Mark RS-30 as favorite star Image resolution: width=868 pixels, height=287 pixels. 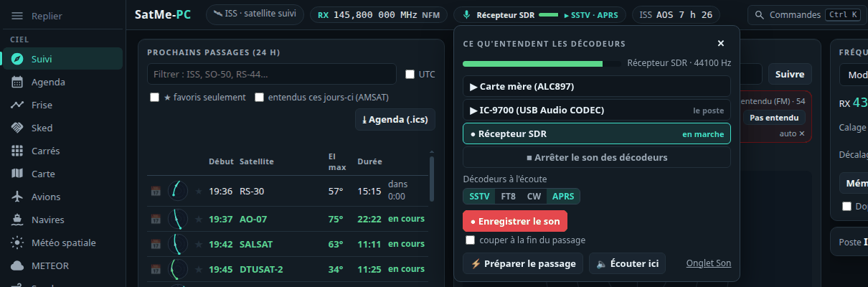pos(199,191)
